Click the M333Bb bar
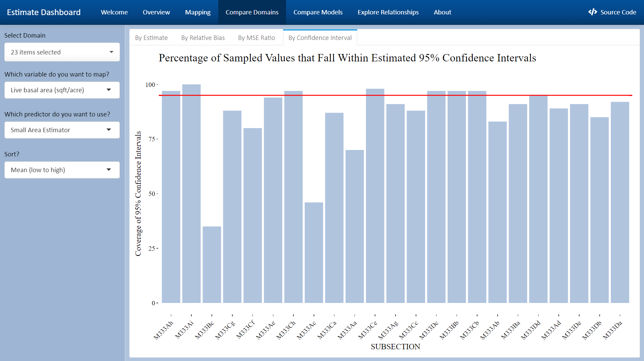The width and height of the screenshot is (644, 361). 457,197
